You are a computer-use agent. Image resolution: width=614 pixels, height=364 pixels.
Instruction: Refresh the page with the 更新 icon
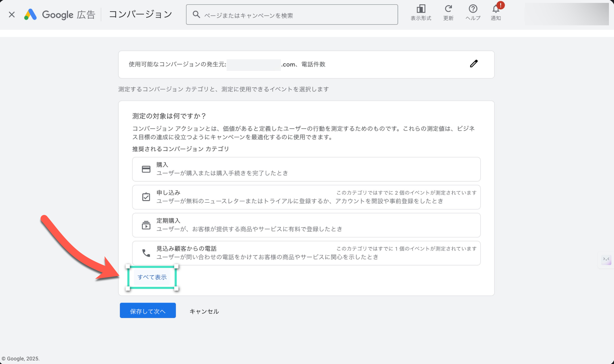[x=448, y=12]
